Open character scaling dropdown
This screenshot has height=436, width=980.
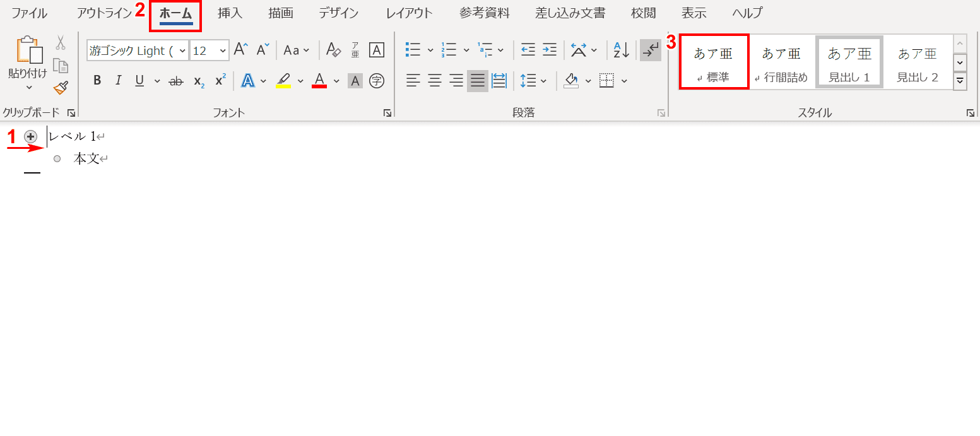point(584,50)
